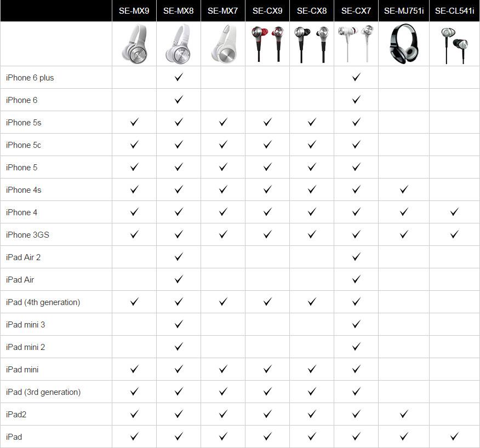
Task: Click the white SE-CX7 earphones image
Action: [x=356, y=43]
